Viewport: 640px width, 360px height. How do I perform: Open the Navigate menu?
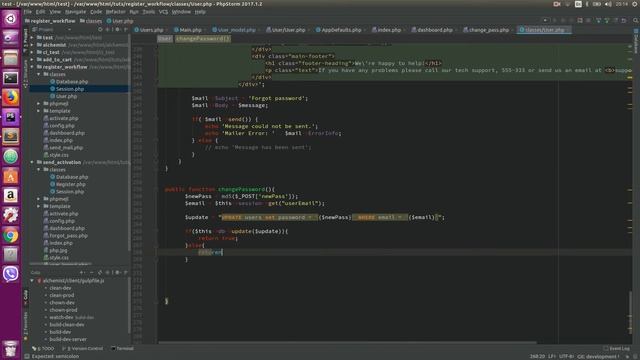click(x=76, y=12)
